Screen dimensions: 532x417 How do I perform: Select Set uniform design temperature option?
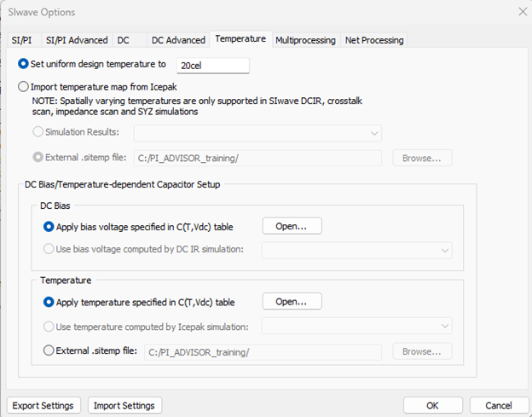click(23, 65)
